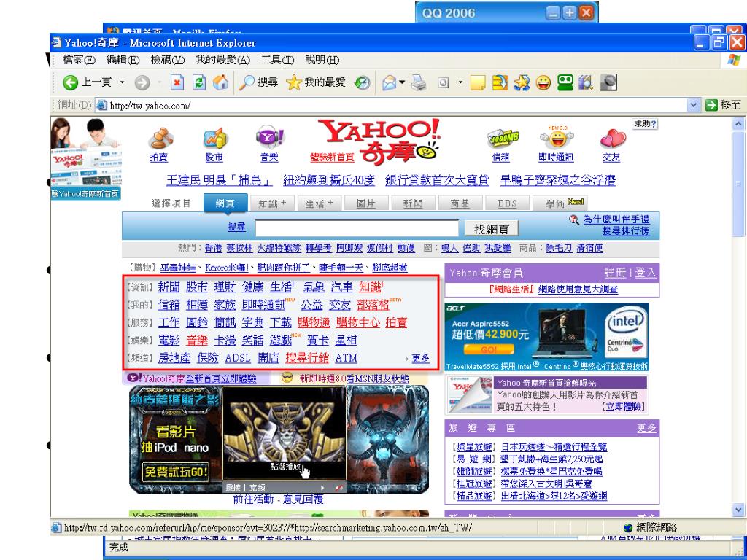Screen dimensions: 747x560
Task: Click the Stop loading page icon
Action: (x=177, y=82)
